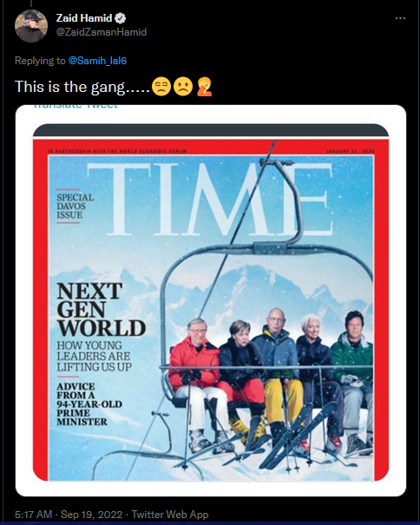Select the 'This is the gang' tweet text
This screenshot has width=420, height=525.
click(82, 87)
